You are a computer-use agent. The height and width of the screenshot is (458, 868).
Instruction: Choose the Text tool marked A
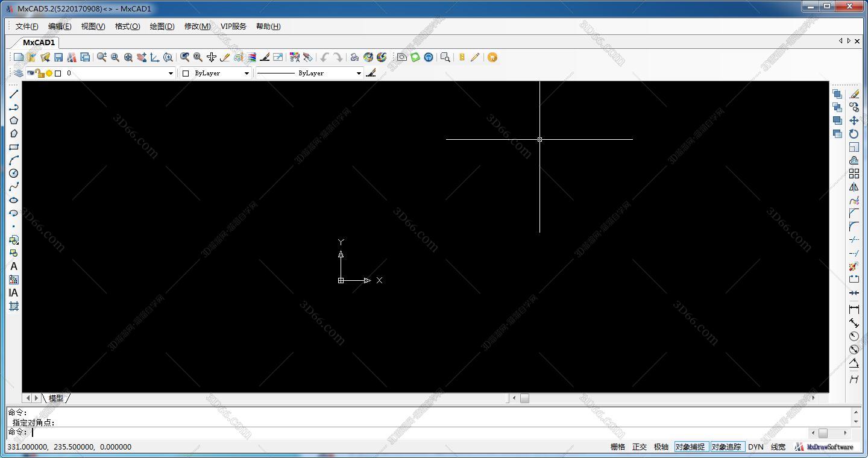(13, 266)
